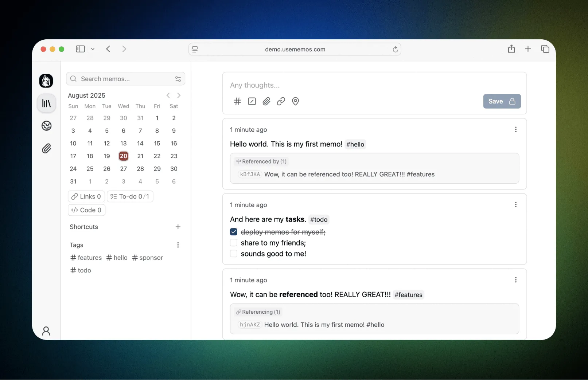Open the #hello tag in first memo

click(x=355, y=144)
